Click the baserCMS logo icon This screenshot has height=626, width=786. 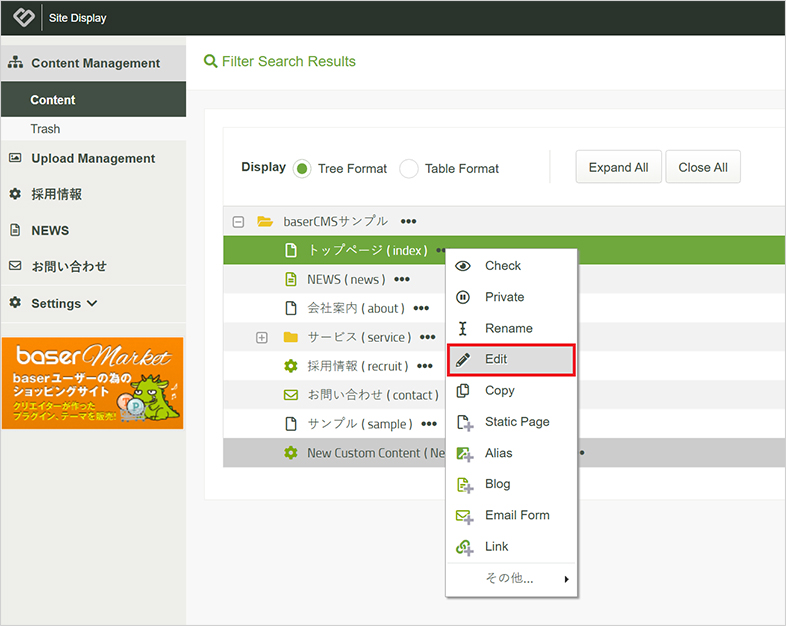click(x=22, y=17)
